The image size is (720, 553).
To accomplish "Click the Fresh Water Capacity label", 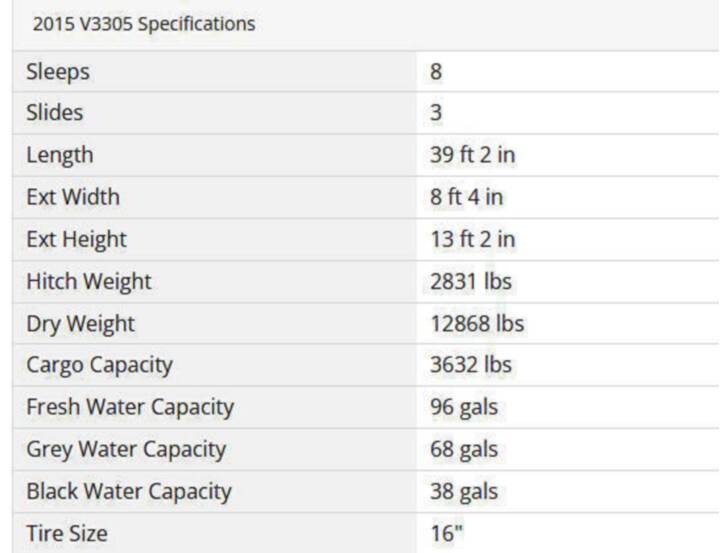I will 130,408.
